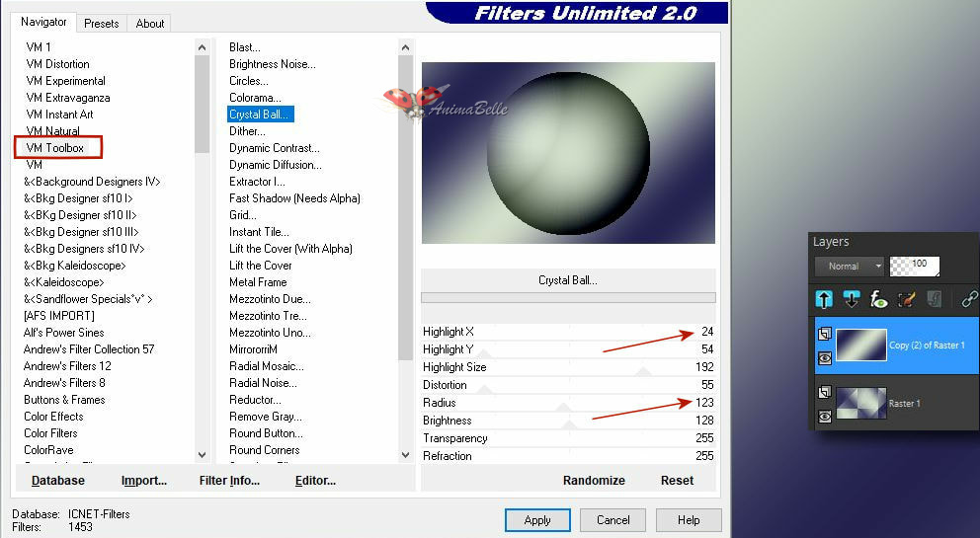Select VM Toolbox in category list

pyautogui.click(x=55, y=148)
